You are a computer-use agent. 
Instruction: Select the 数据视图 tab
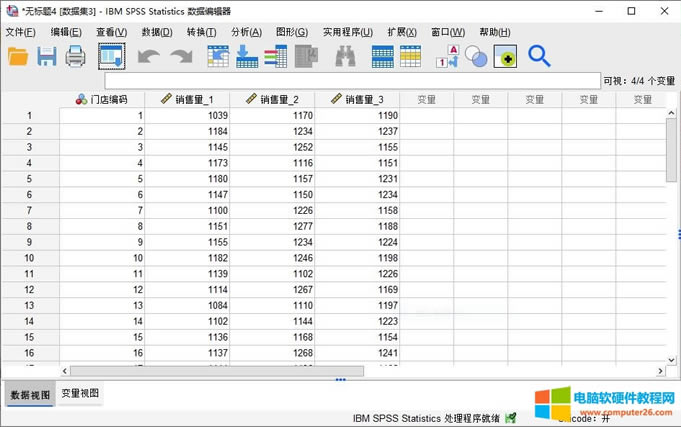[28, 394]
